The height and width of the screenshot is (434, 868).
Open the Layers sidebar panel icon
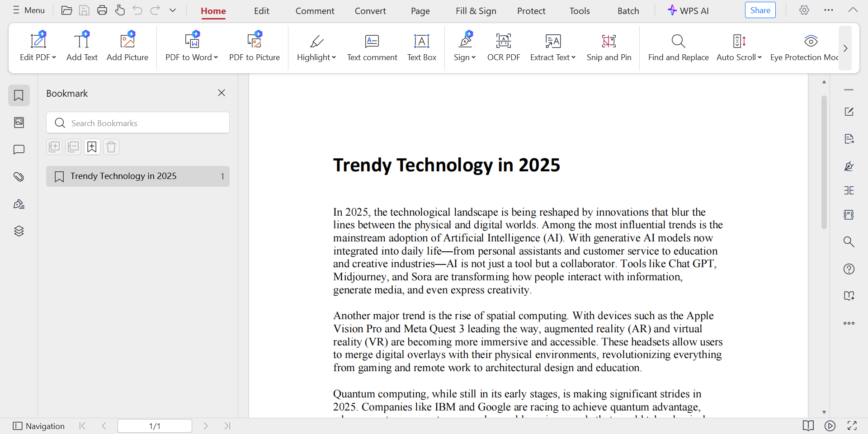coord(19,231)
